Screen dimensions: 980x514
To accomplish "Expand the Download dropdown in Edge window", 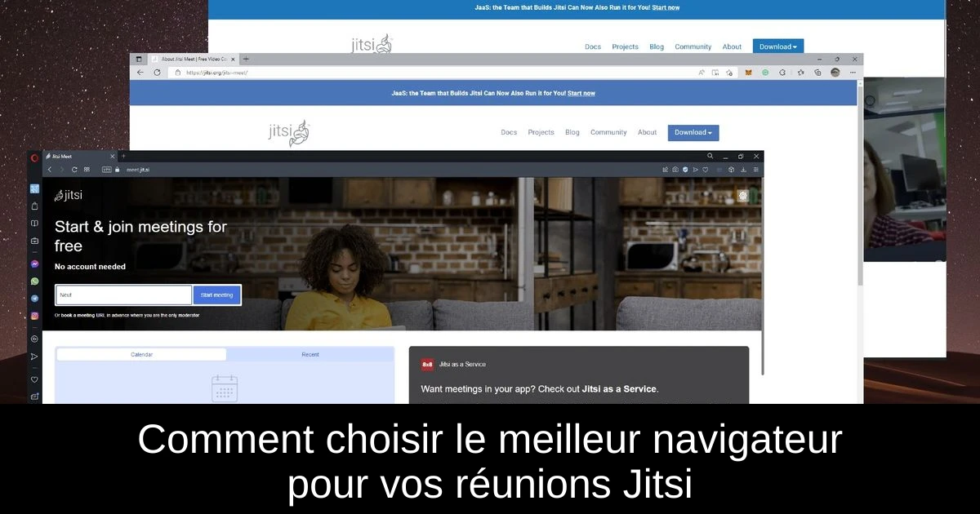I will click(693, 132).
